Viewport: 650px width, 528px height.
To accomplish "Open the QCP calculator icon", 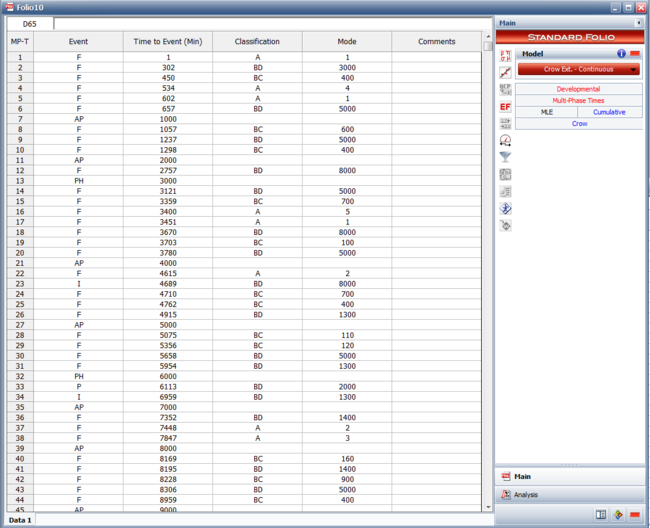I will coord(505,89).
